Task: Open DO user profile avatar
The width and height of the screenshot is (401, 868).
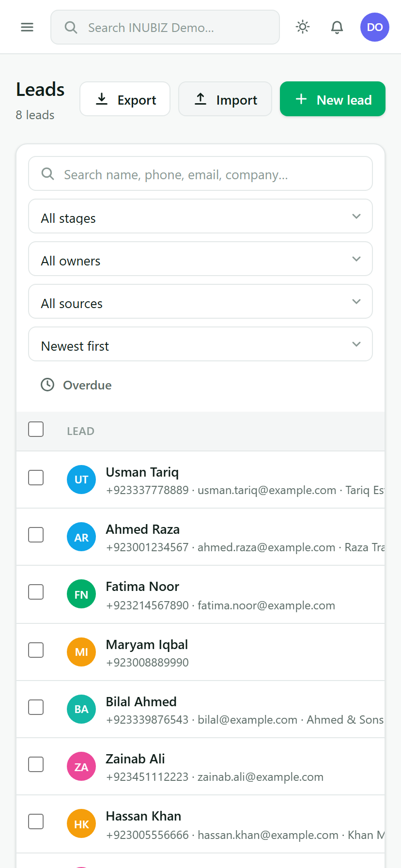Action: point(375,27)
